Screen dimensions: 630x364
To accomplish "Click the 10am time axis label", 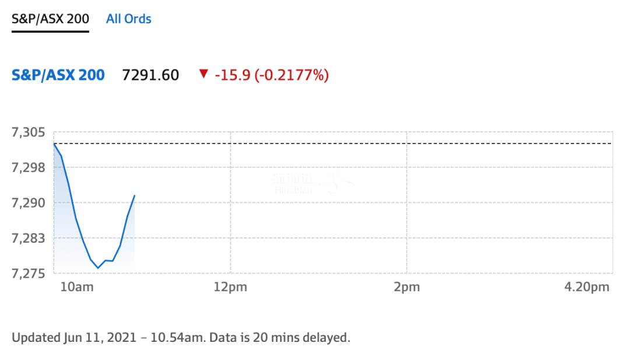I will tap(77, 287).
